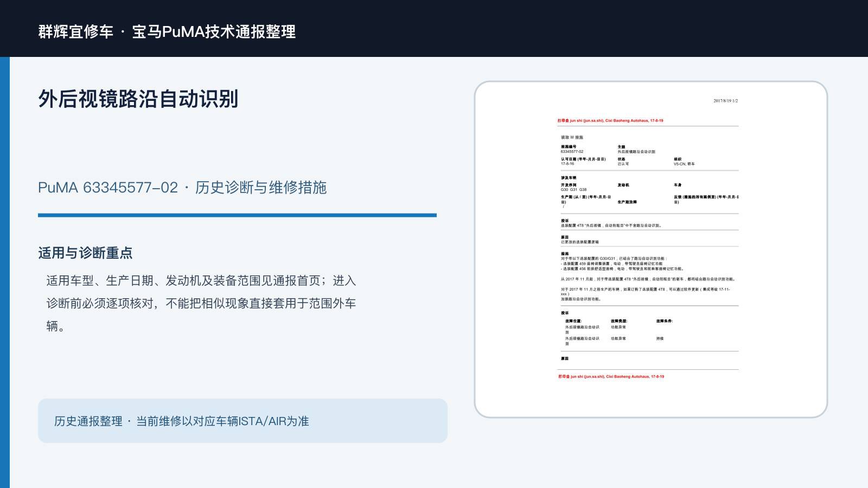868x488 pixels.
Task: Click the header title 群辉宜修车 · 宝马PuMA技术通报整理
Action: tap(167, 31)
